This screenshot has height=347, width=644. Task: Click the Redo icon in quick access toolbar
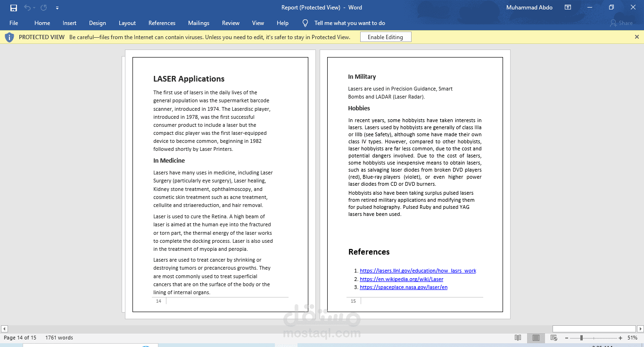point(44,8)
